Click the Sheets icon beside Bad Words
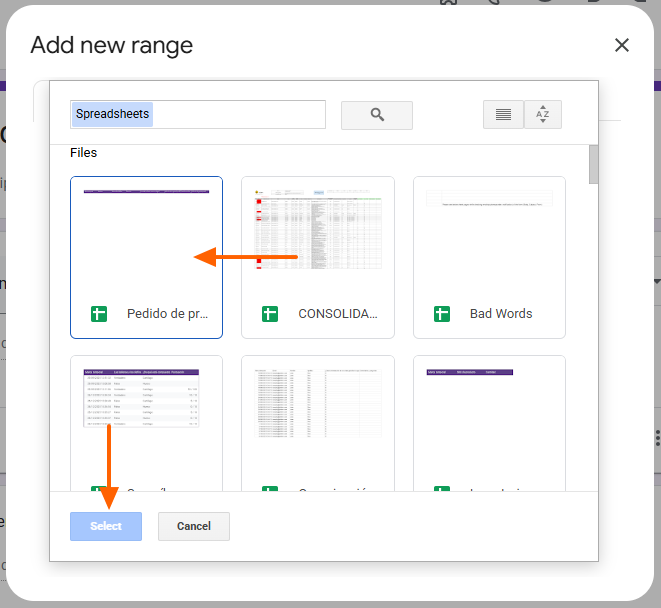The width and height of the screenshot is (661, 608). 442,314
